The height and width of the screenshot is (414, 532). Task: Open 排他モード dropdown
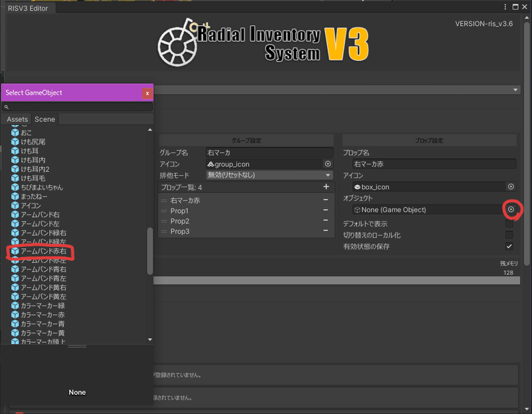[x=269, y=175]
